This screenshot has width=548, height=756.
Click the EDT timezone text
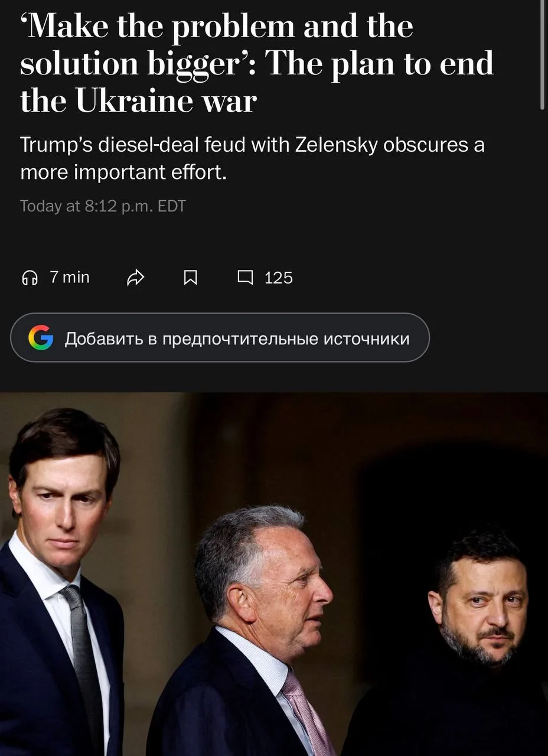(x=172, y=206)
